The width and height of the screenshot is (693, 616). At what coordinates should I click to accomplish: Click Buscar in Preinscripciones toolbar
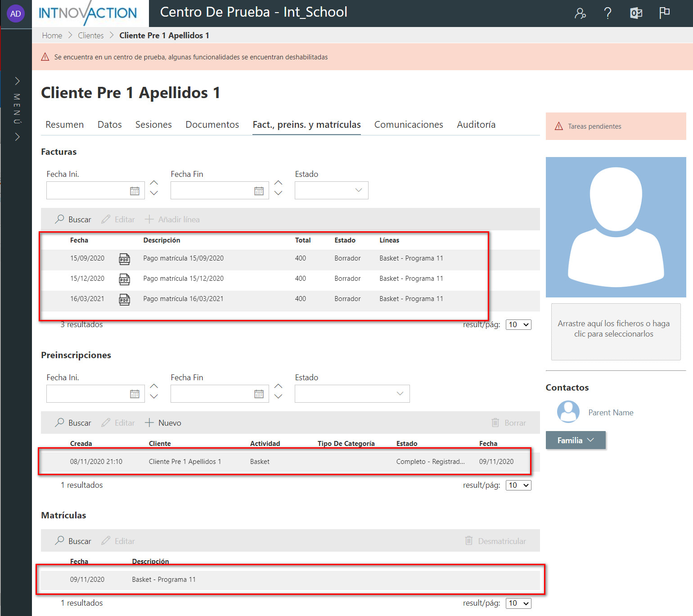(x=73, y=423)
